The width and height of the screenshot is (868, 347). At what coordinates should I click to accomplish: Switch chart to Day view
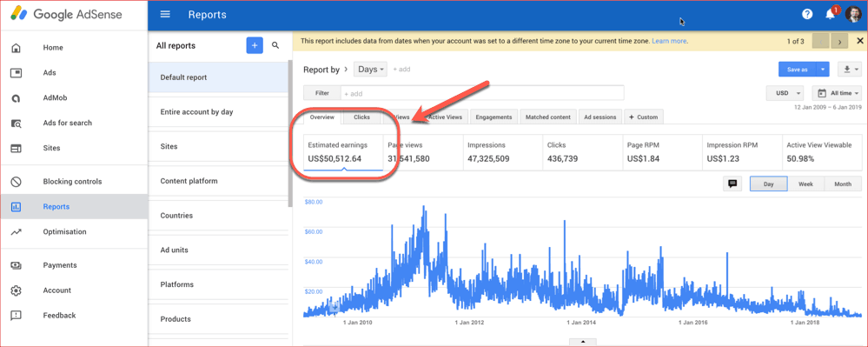point(768,184)
